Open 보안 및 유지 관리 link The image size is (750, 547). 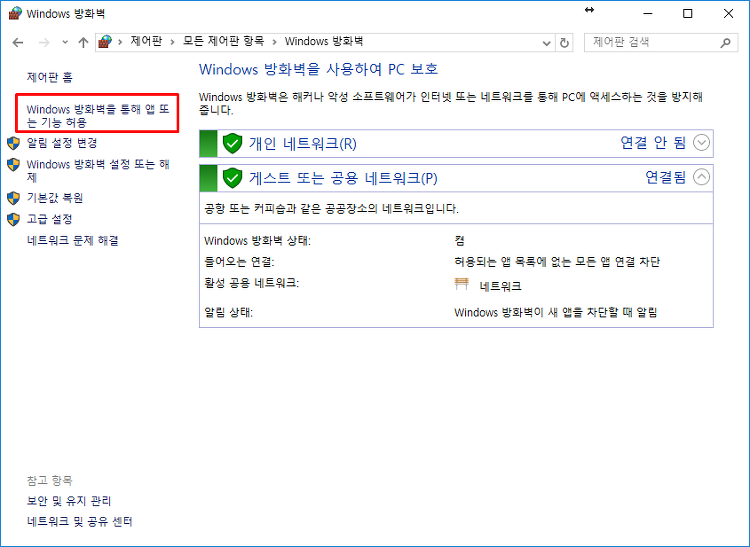point(69,501)
